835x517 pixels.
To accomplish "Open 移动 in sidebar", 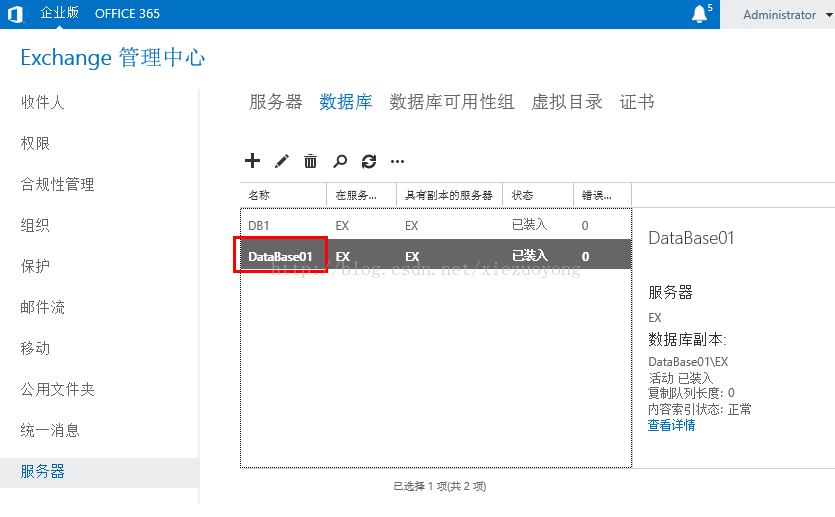I will [35, 348].
